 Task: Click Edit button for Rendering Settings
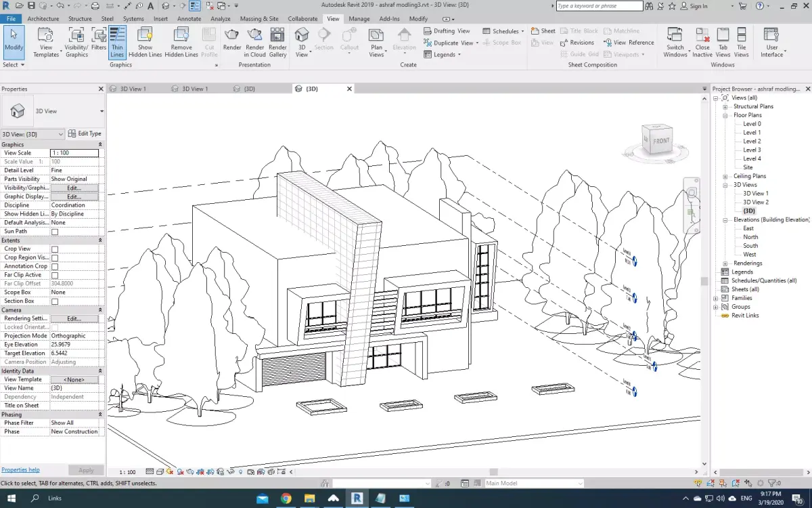[x=74, y=318]
